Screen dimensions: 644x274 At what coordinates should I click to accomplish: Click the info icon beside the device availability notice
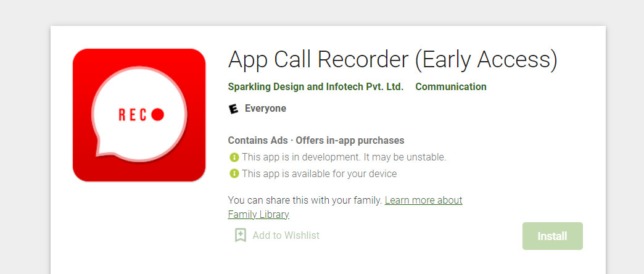tap(234, 174)
